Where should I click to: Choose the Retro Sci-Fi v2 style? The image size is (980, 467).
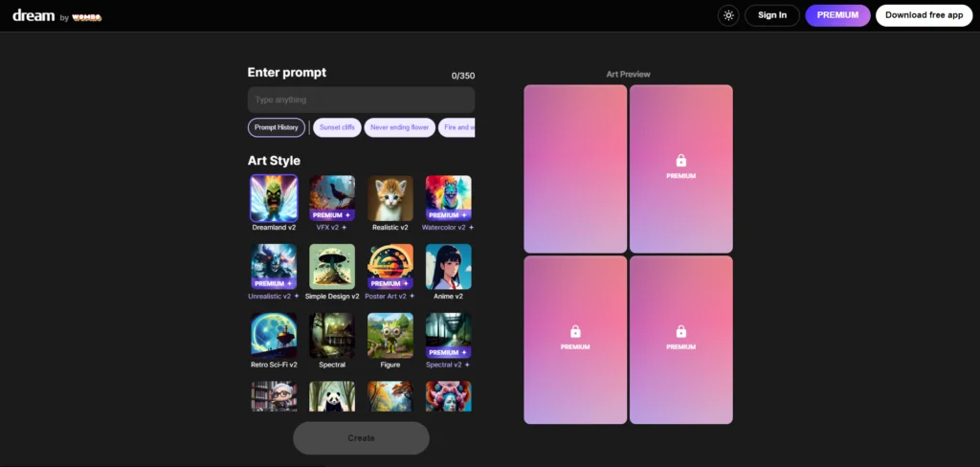(x=274, y=336)
